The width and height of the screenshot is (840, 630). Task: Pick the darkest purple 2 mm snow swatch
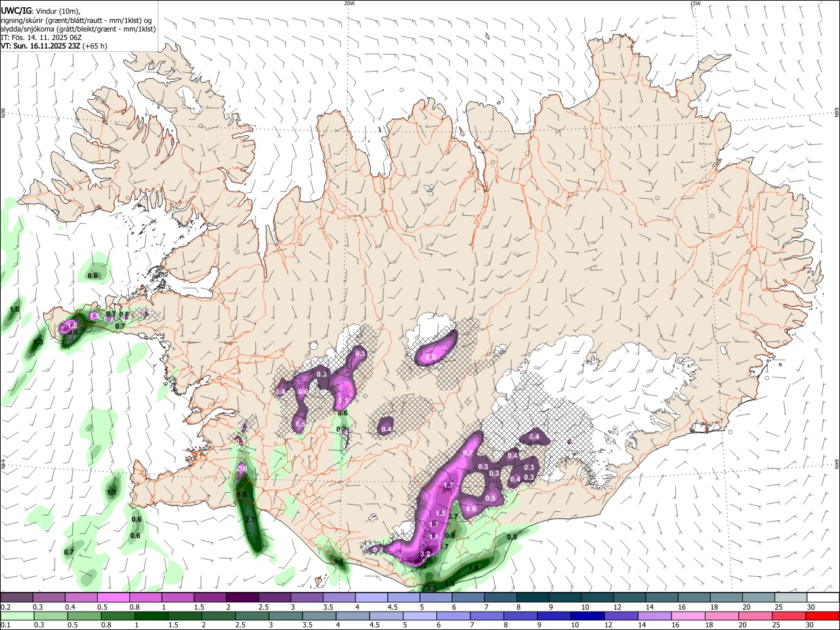coord(241,598)
